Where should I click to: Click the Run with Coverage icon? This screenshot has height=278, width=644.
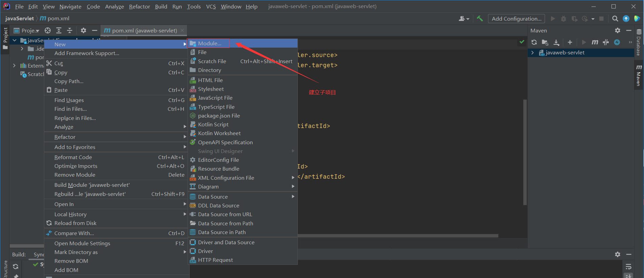click(574, 19)
